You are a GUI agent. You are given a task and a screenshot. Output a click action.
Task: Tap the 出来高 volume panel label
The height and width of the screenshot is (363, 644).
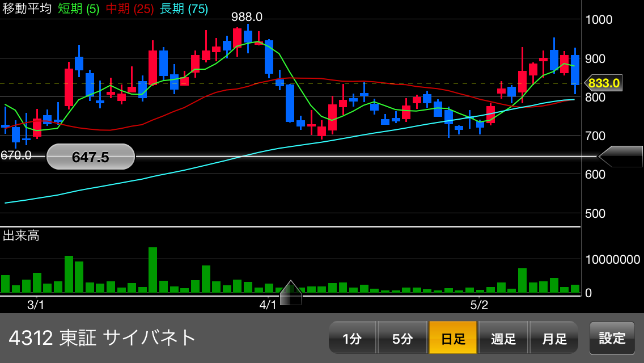click(21, 236)
